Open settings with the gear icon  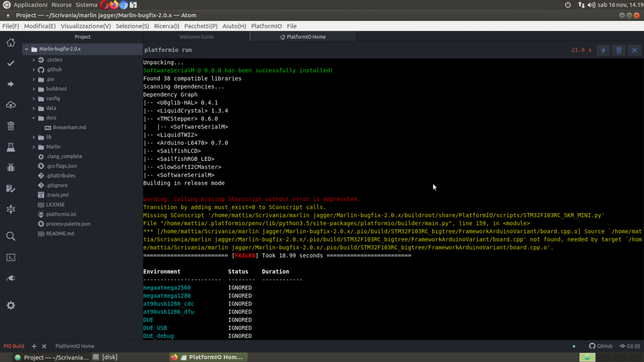pos(11,305)
